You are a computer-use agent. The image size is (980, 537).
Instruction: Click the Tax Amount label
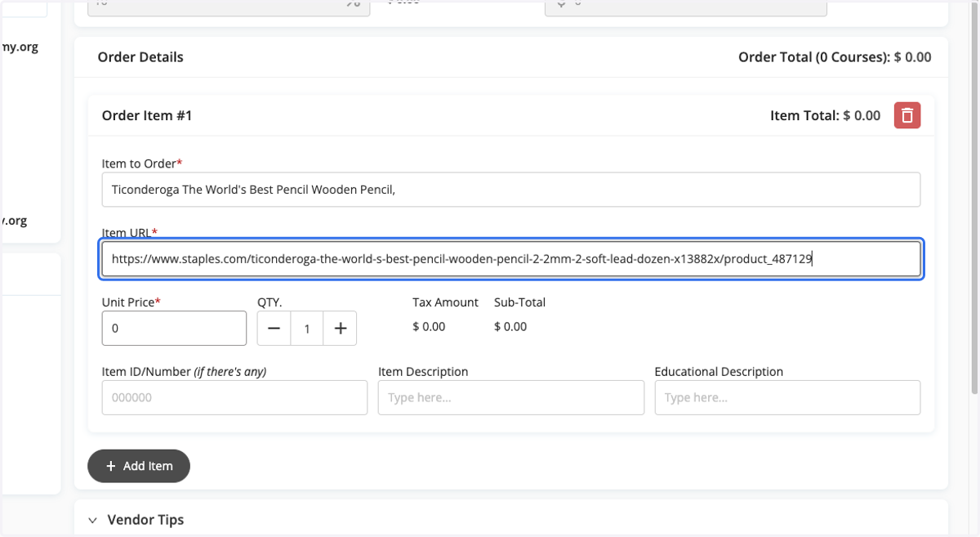[445, 302]
